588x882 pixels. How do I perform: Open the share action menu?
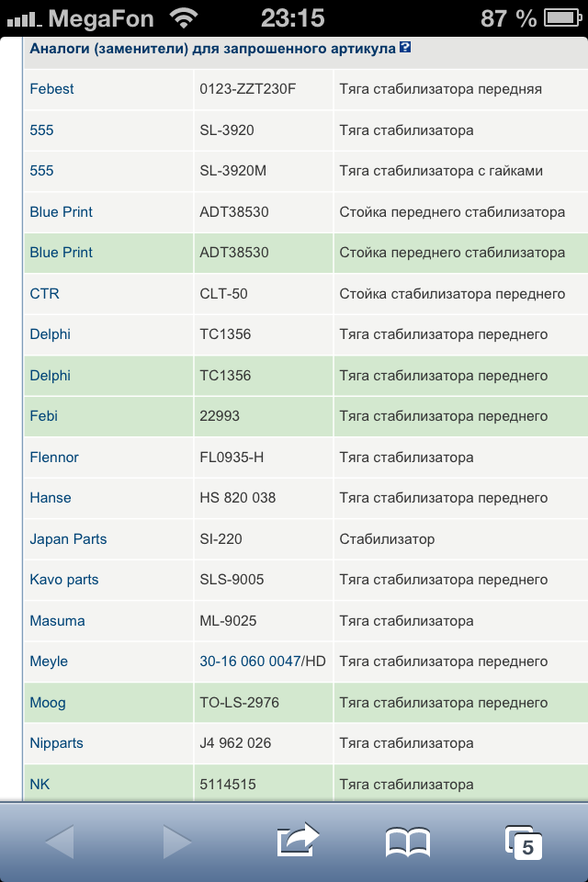(297, 840)
